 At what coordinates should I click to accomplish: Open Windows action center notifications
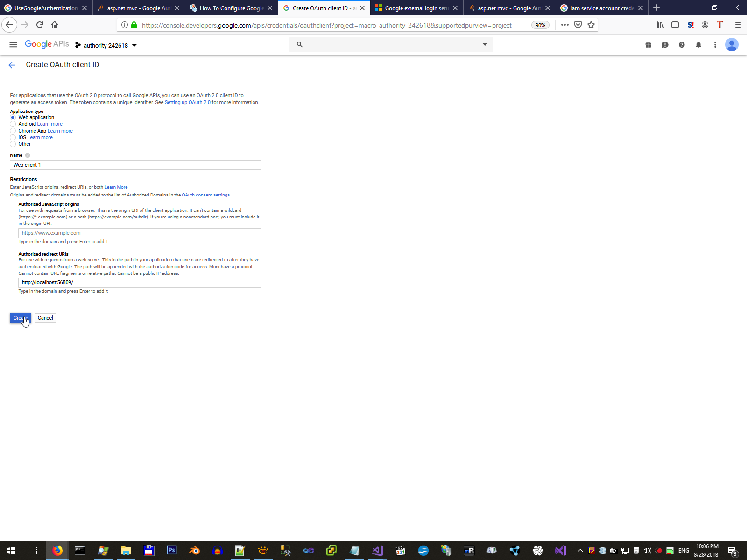(733, 551)
